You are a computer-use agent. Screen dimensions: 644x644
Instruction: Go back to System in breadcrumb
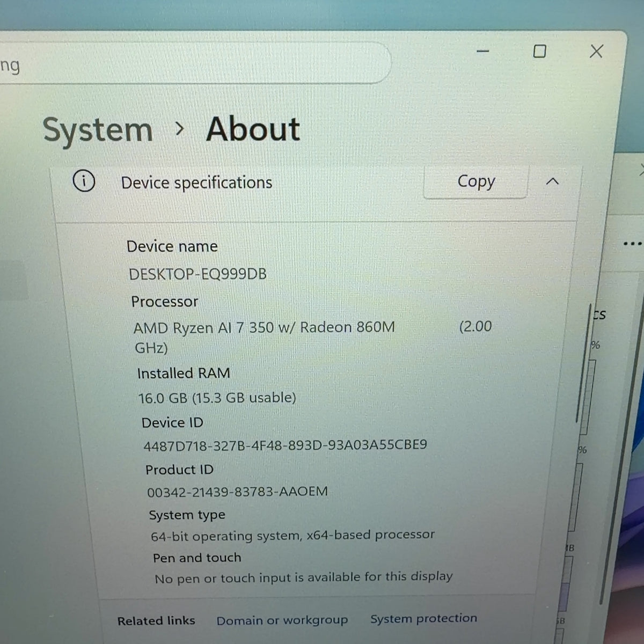98,130
